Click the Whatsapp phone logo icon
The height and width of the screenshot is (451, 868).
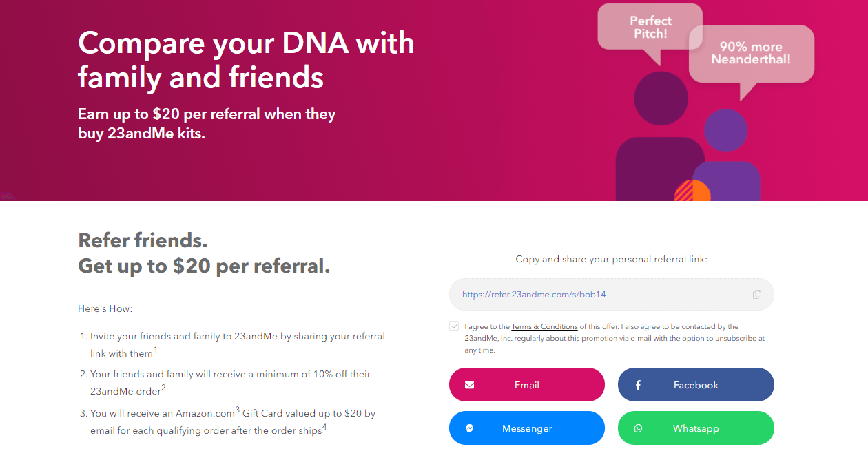pyautogui.click(x=638, y=428)
